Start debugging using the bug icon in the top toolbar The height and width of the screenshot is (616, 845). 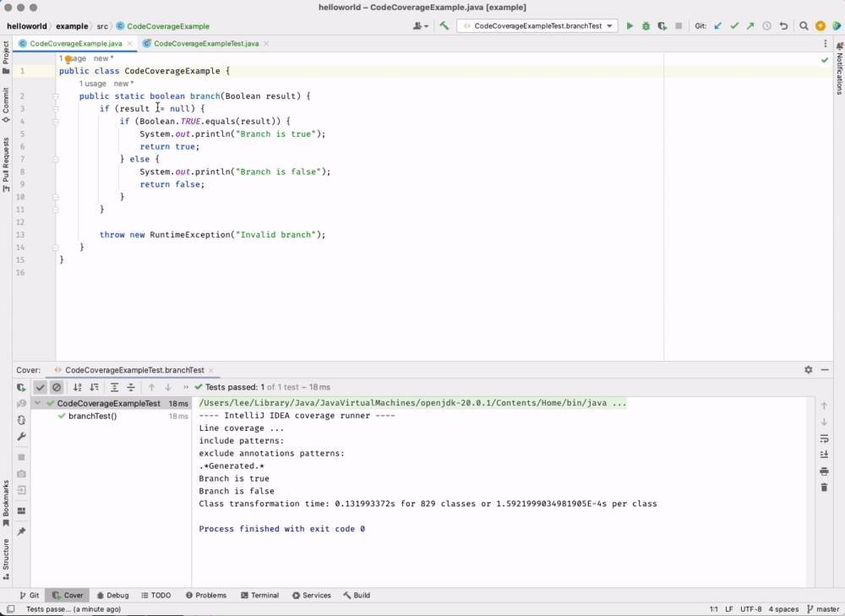(x=646, y=26)
